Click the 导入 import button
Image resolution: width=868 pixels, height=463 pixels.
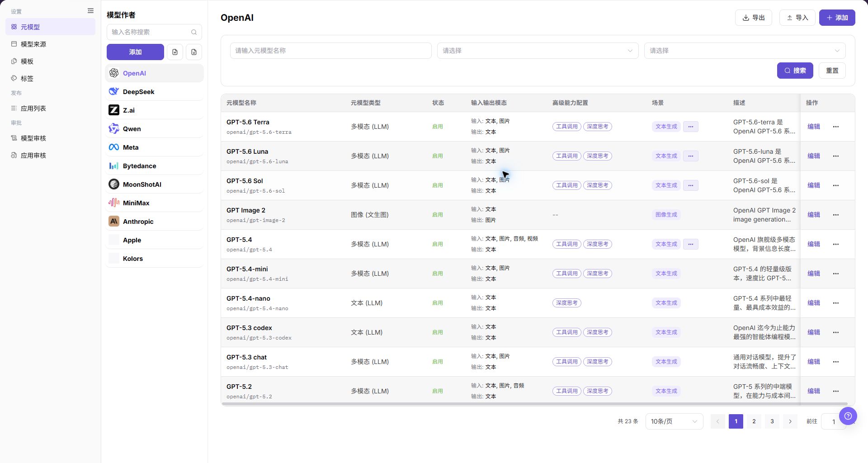pos(797,18)
